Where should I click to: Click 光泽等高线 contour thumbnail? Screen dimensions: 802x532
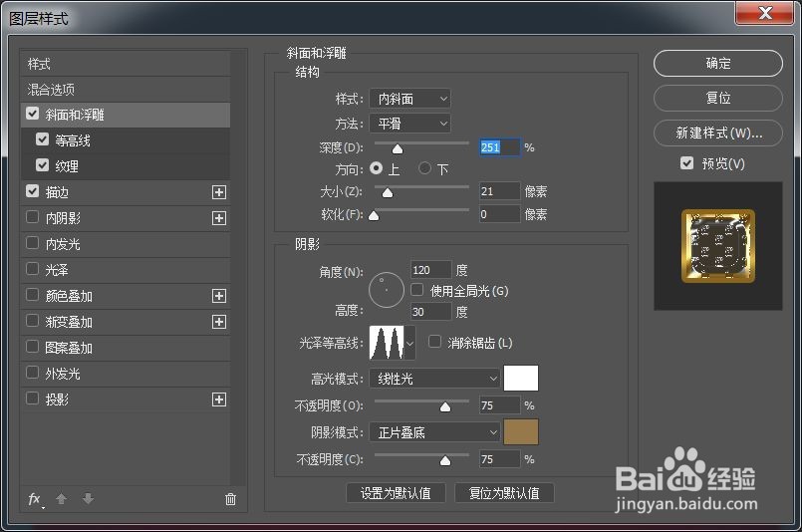coord(387,344)
